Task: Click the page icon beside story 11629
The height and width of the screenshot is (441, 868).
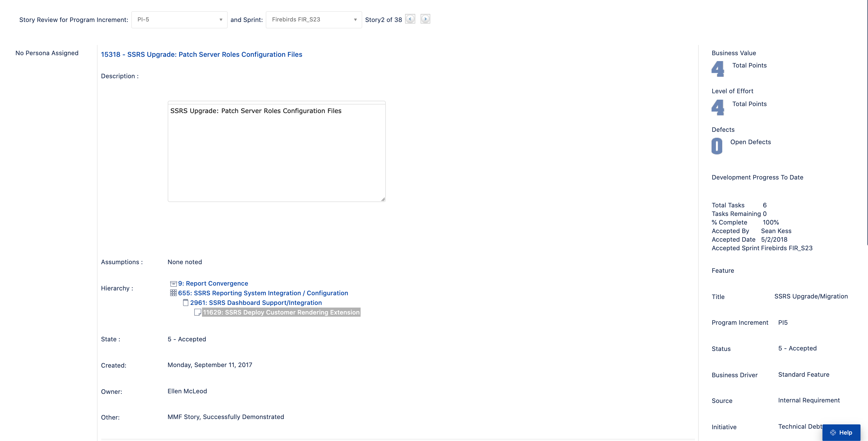Action: tap(198, 312)
